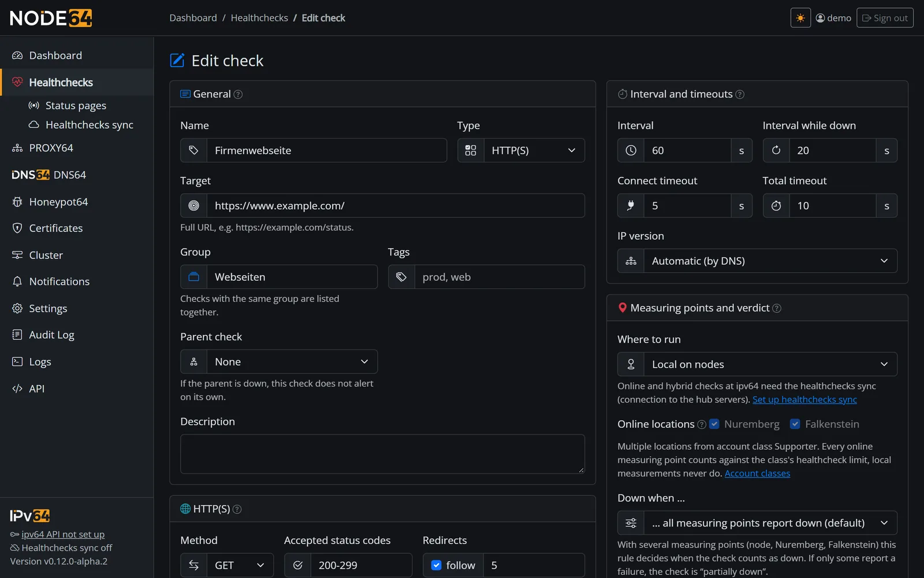This screenshot has height=578, width=924.
Task: Click the Settings gear icon
Action: pyautogui.click(x=17, y=308)
